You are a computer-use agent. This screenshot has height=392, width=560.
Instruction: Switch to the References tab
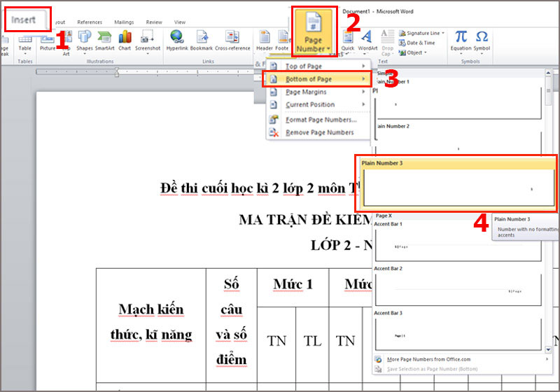(x=90, y=22)
